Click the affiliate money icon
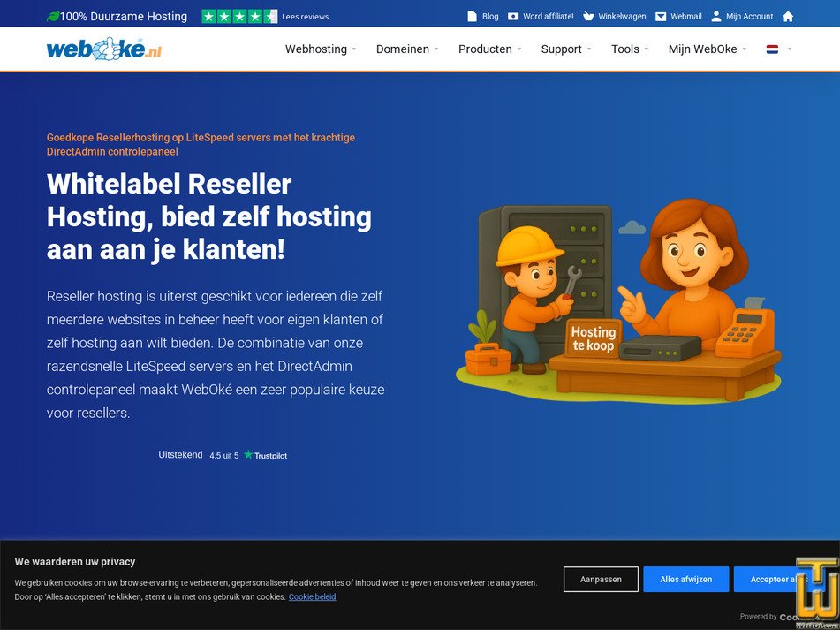Screen dimensions: 840x630 pos(513,17)
